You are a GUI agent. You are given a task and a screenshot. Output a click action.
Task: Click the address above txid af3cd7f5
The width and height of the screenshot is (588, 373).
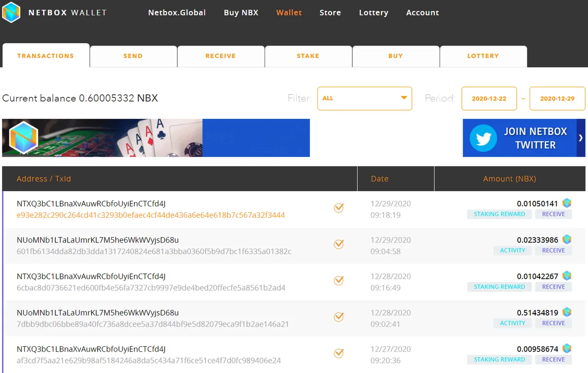point(91,349)
